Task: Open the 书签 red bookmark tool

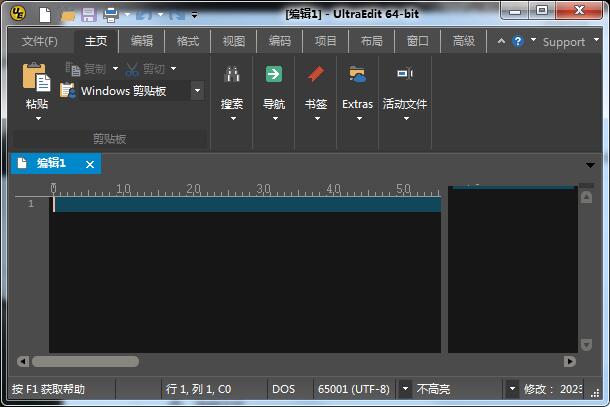Action: 316,74
